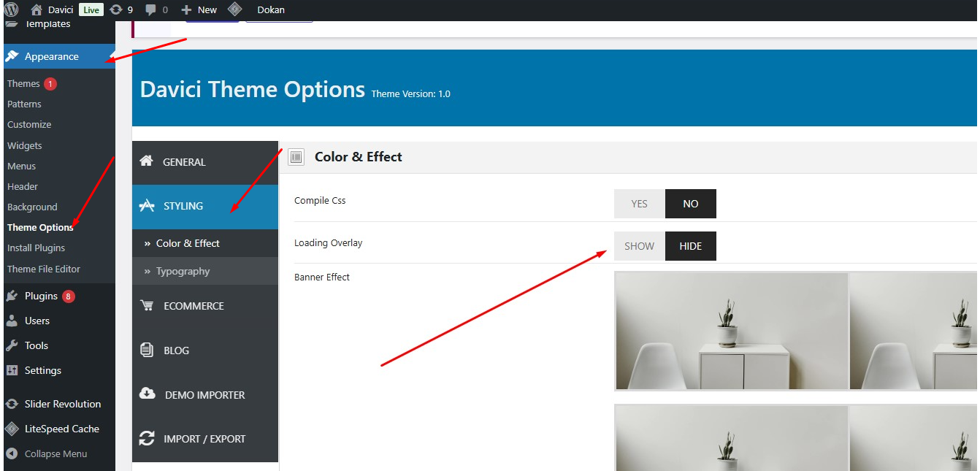Viewport: 980px width, 471px height.
Task: Open the LiteSpeed diamond icon in admin bar
Action: (x=234, y=9)
